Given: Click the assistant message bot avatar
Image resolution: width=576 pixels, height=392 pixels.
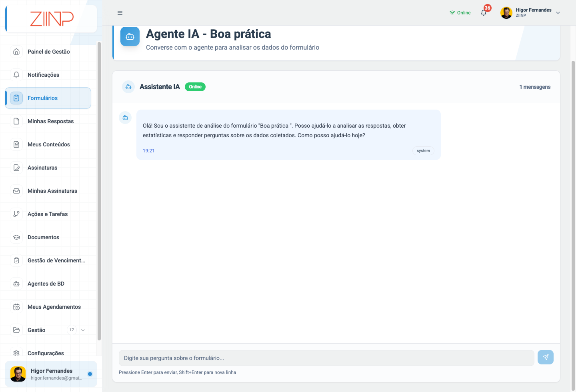Looking at the screenshot, I should click(125, 118).
